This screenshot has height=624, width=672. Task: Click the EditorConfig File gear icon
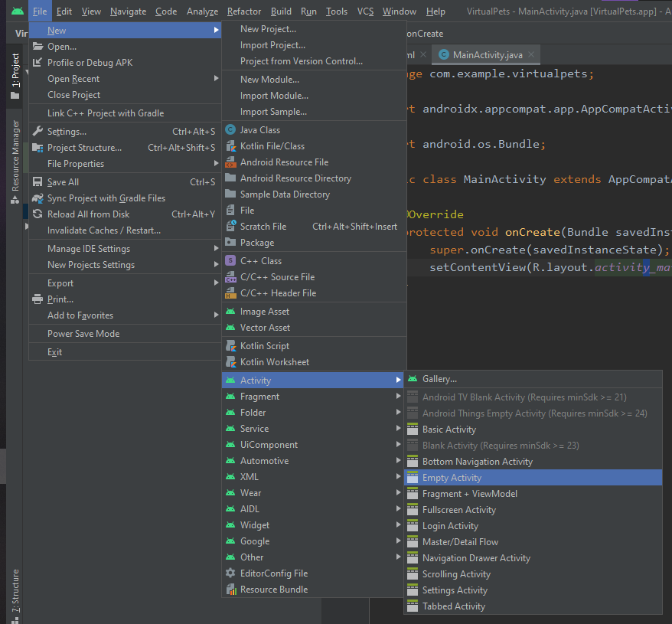(x=230, y=573)
